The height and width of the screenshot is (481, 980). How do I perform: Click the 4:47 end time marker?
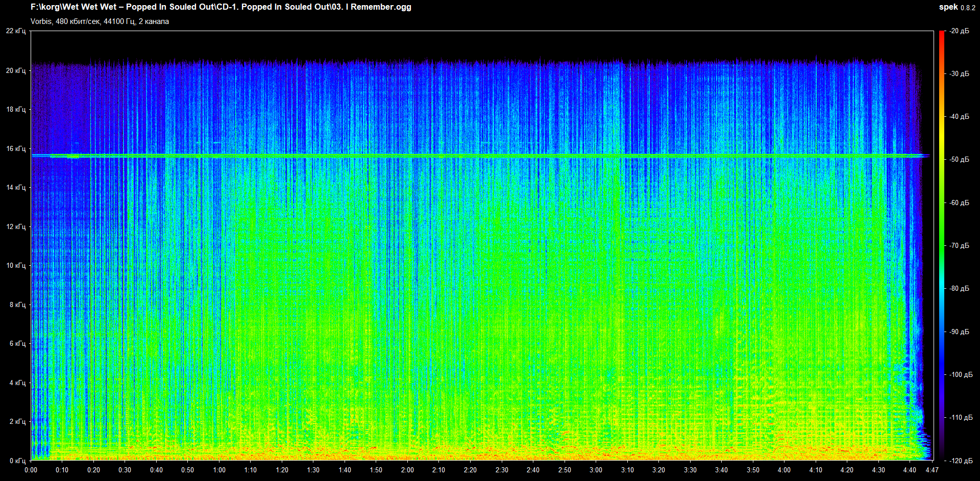[932, 470]
